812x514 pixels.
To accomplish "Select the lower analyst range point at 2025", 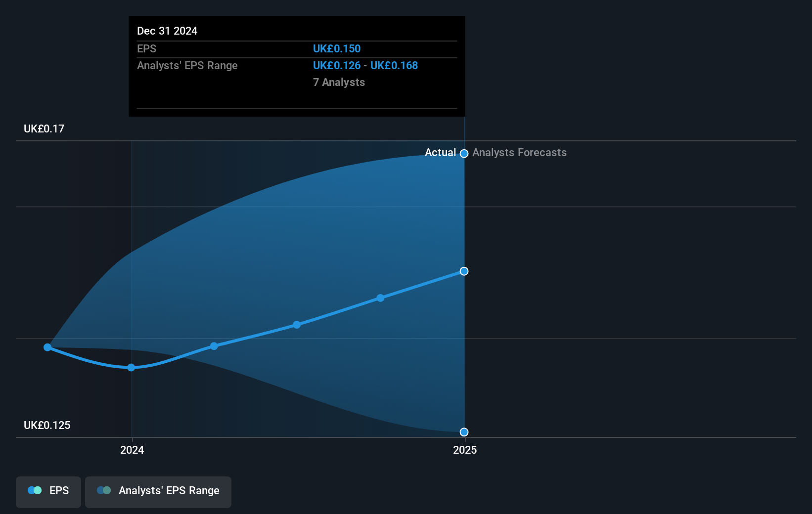I will click(464, 432).
